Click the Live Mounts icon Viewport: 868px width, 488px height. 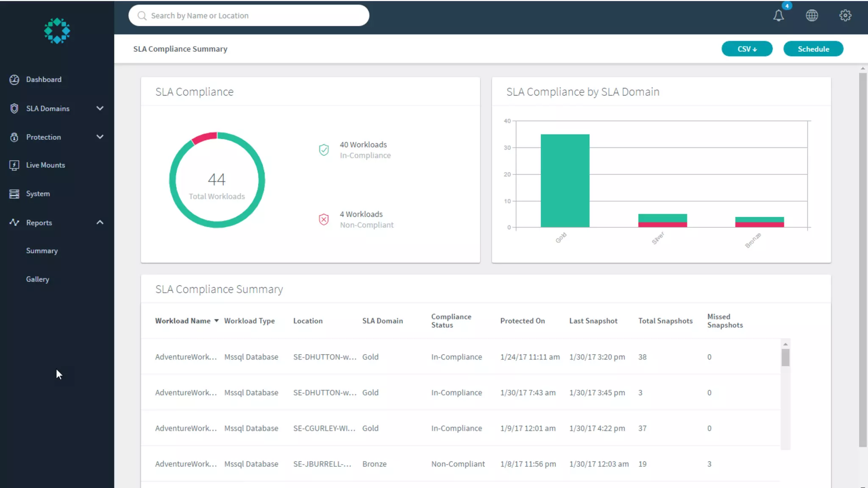pyautogui.click(x=14, y=165)
